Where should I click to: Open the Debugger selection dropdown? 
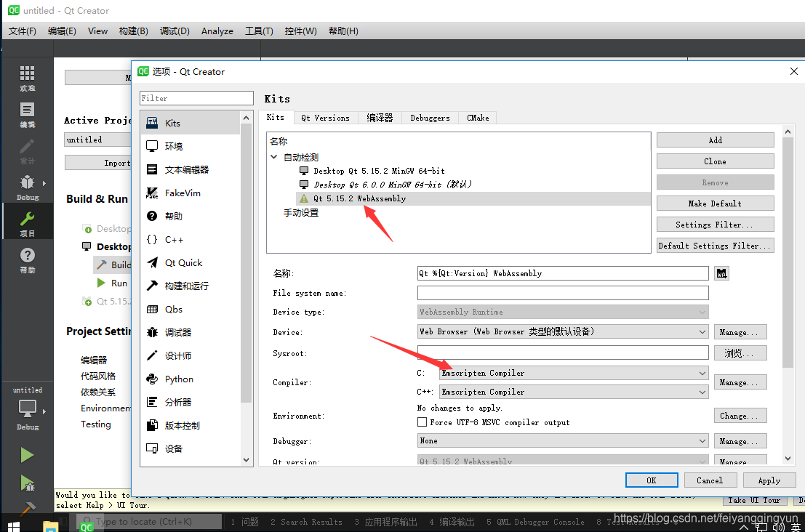tap(563, 440)
